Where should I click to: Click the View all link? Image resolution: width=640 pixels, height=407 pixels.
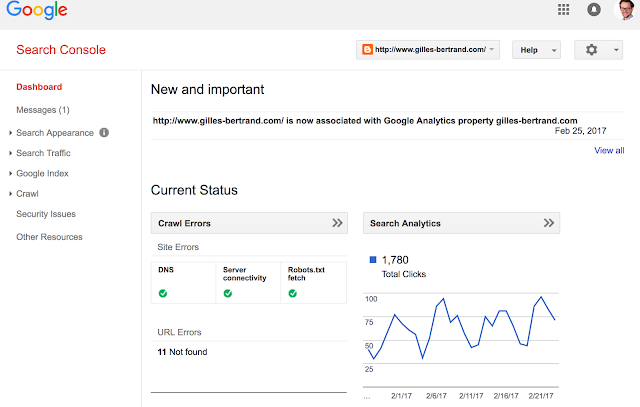point(609,150)
